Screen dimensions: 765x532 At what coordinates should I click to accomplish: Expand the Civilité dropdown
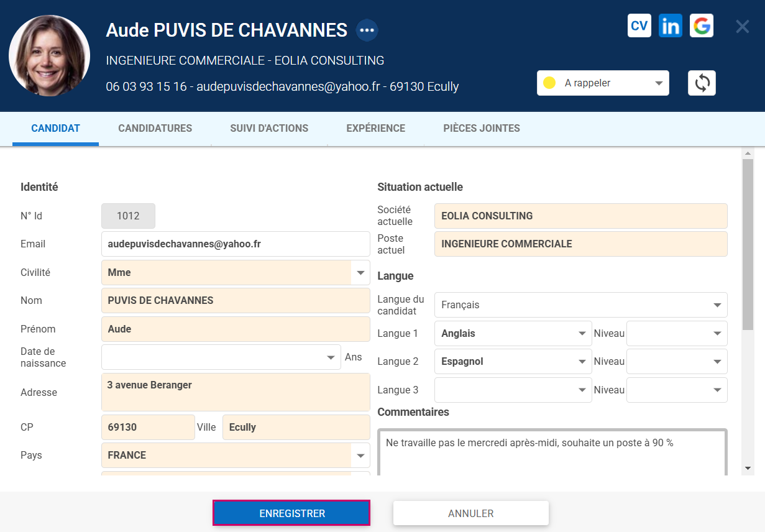click(x=360, y=272)
